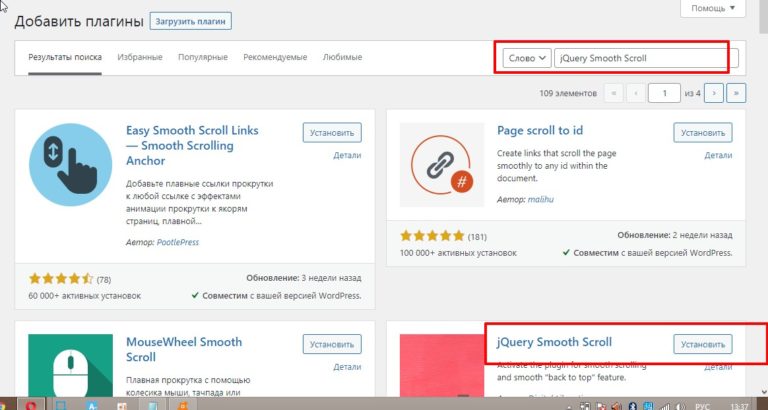Click the plugin search input field
This screenshot has height=410, width=768.
(x=646, y=58)
